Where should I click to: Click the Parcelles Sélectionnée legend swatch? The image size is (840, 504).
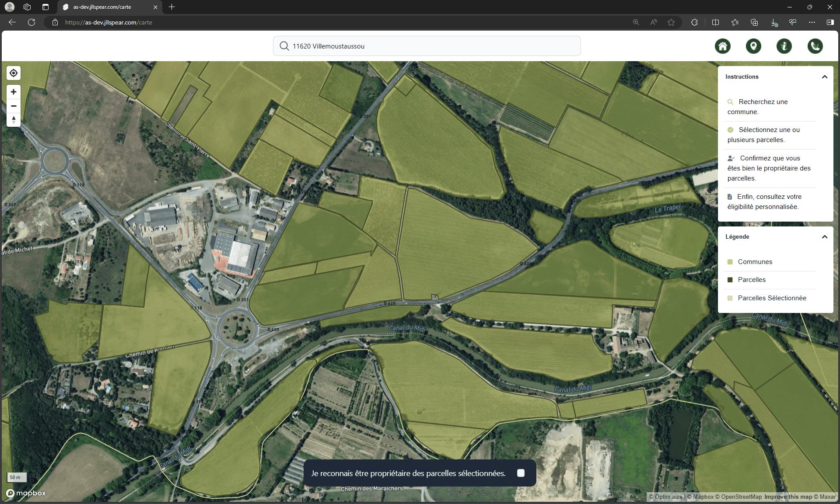click(730, 298)
